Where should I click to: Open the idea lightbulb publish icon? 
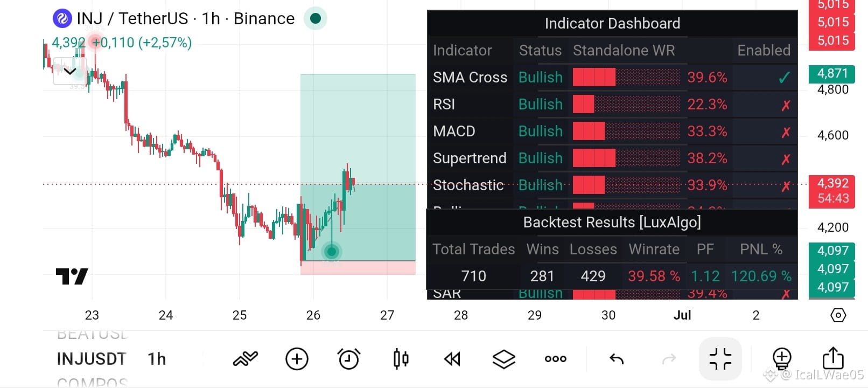pyautogui.click(x=782, y=359)
